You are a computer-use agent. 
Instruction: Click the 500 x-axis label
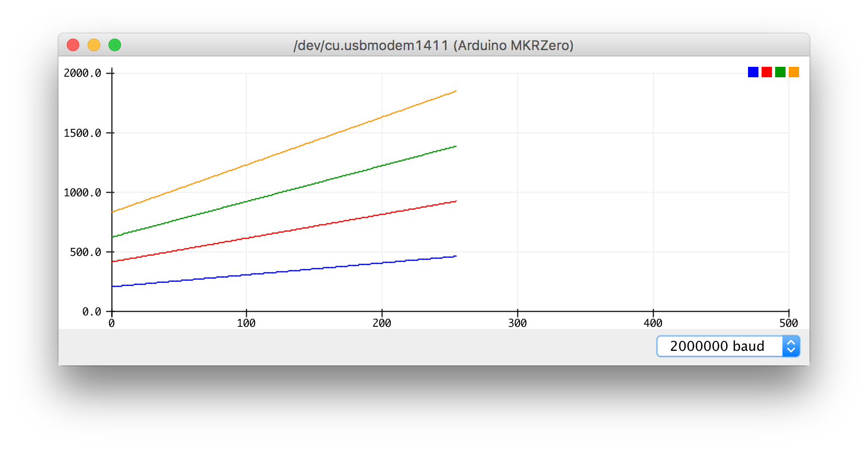[x=789, y=323]
